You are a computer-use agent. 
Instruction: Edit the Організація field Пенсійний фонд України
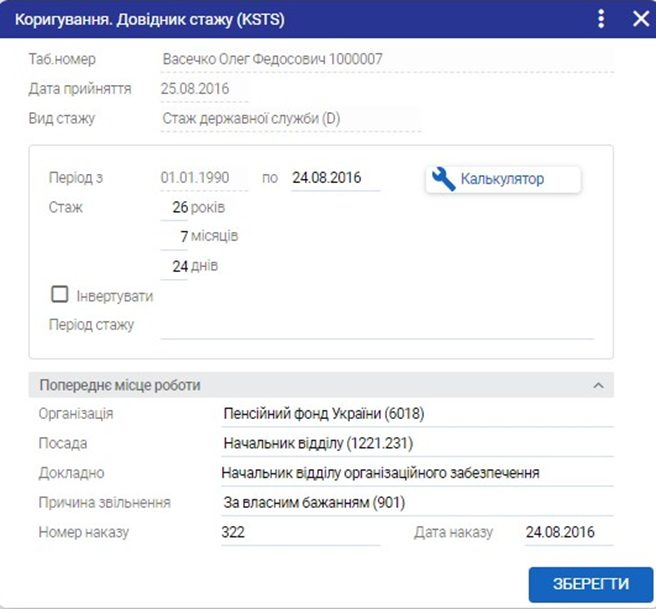[415, 414]
